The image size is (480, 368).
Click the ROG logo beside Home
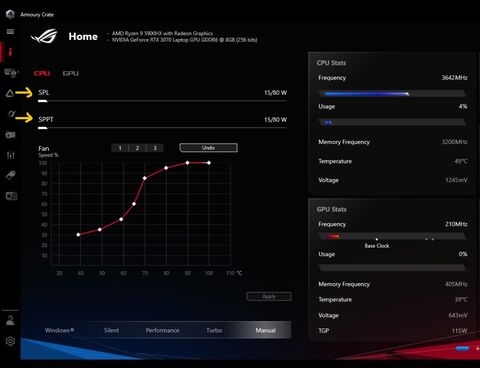(44, 36)
